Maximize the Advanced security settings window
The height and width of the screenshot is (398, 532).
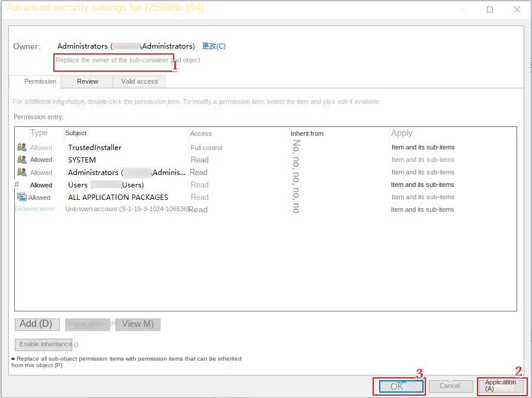[x=490, y=9]
